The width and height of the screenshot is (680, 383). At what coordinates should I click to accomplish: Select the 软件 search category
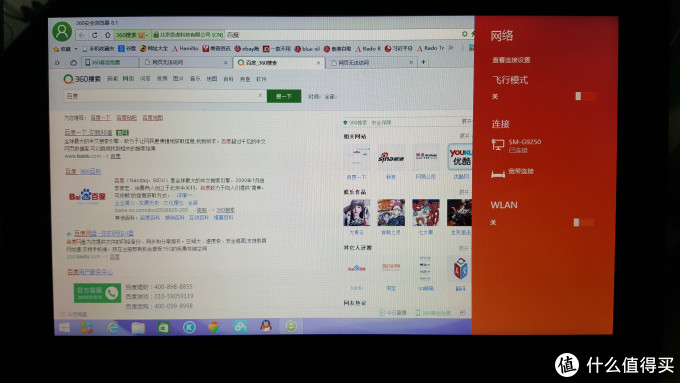(x=261, y=79)
